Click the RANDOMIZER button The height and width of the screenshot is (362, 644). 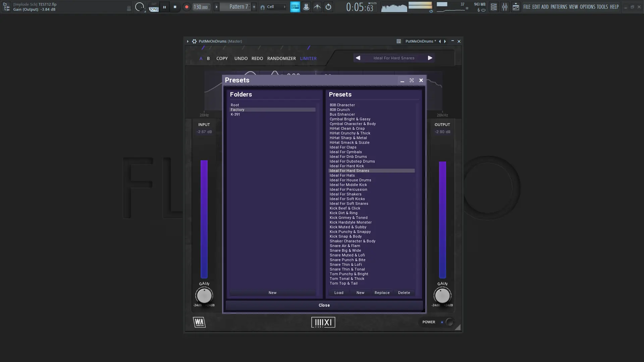(x=281, y=58)
